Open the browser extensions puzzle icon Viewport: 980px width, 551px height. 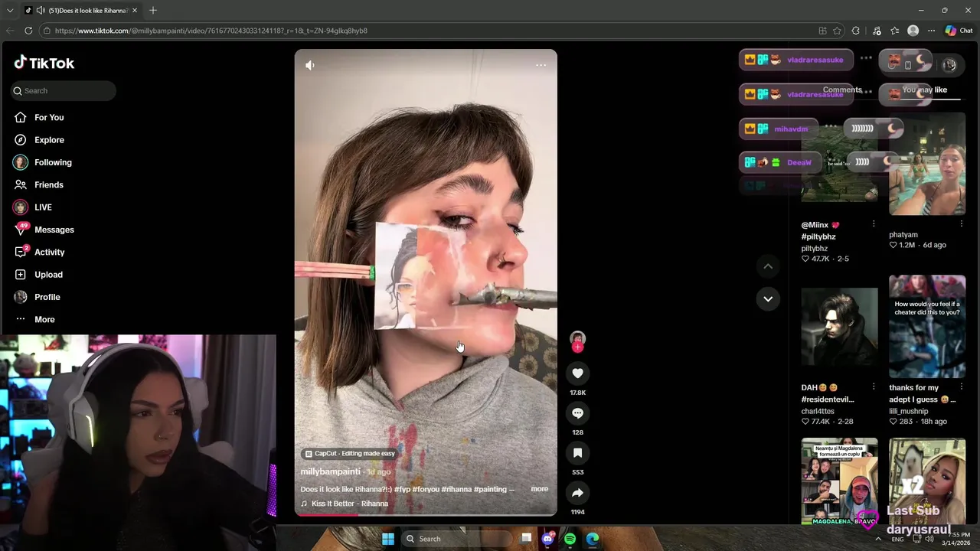(x=856, y=31)
